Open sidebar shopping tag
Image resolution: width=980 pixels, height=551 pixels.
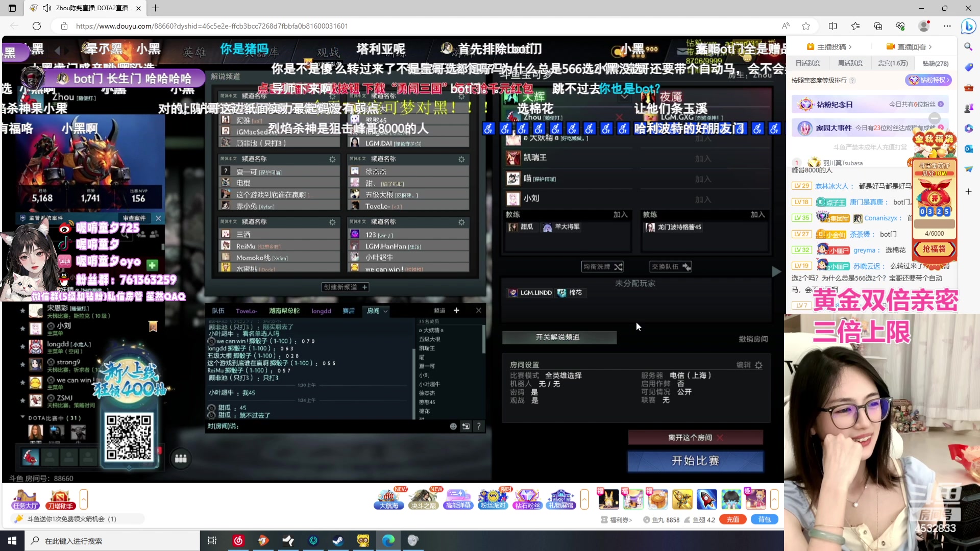[x=968, y=67]
